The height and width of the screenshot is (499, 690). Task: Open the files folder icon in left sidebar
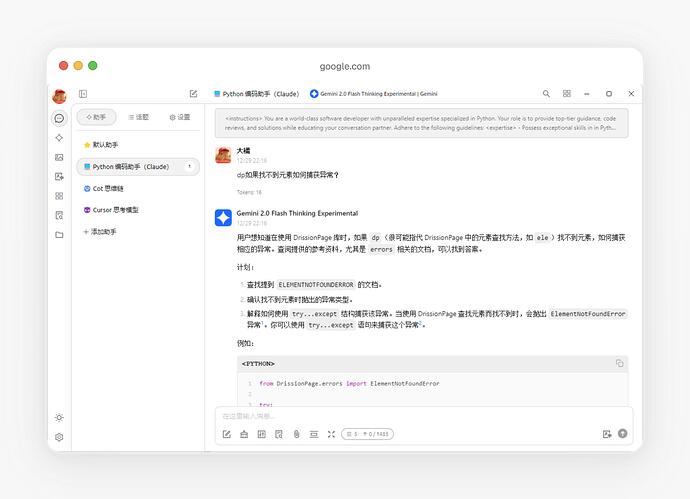(59, 235)
